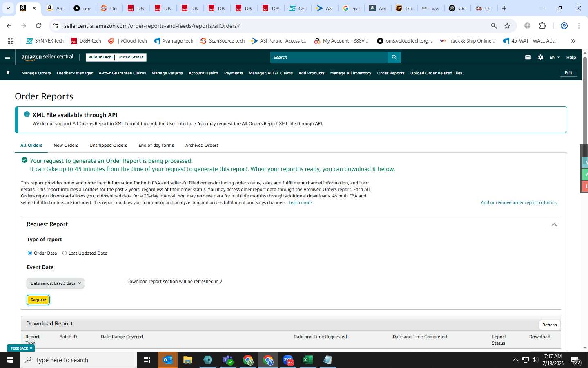Click the yellow Request button

coord(38,300)
